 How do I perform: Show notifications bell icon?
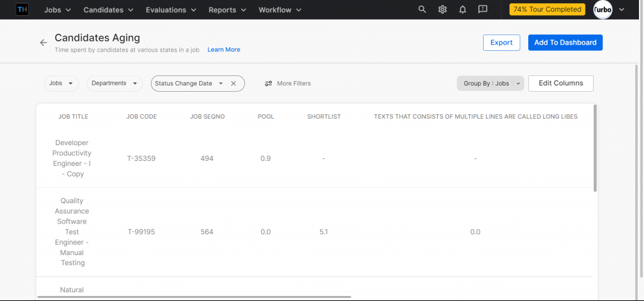coord(463,9)
